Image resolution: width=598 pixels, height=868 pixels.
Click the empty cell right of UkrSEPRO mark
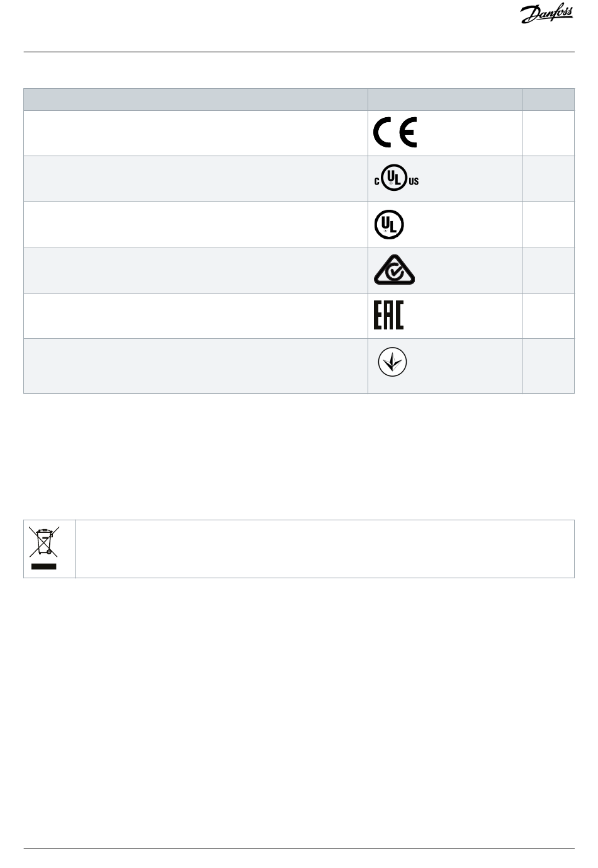tap(548, 366)
